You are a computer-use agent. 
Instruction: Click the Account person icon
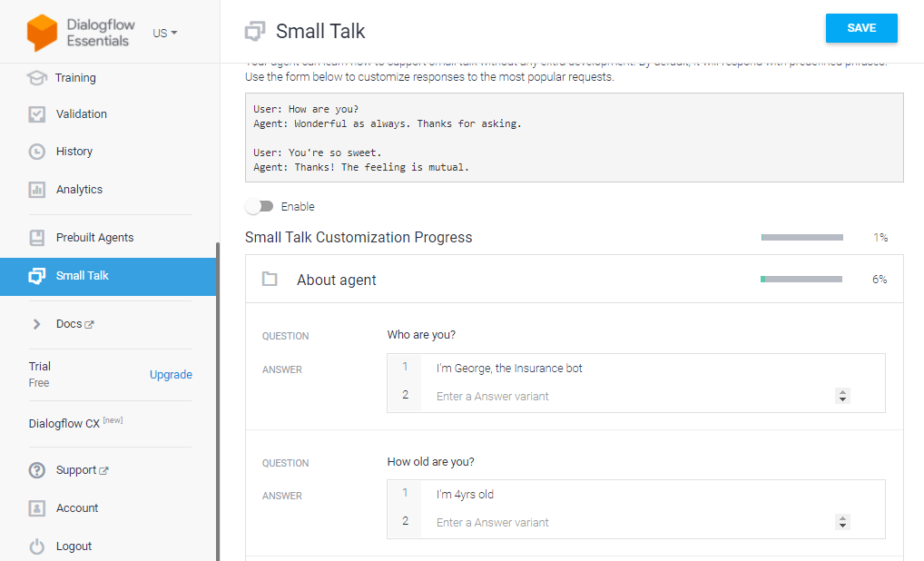(x=36, y=508)
